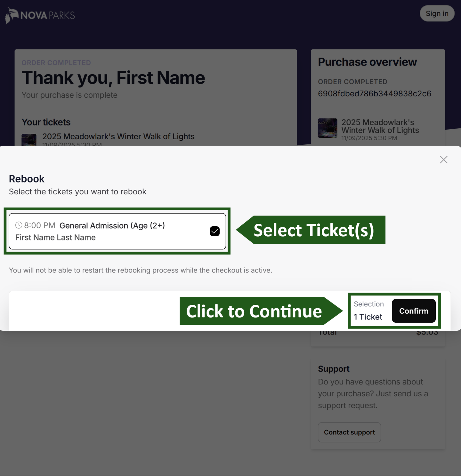Image resolution: width=461 pixels, height=476 pixels.
Task: Click the event thumbnail under Your tickets
Action: click(x=29, y=140)
